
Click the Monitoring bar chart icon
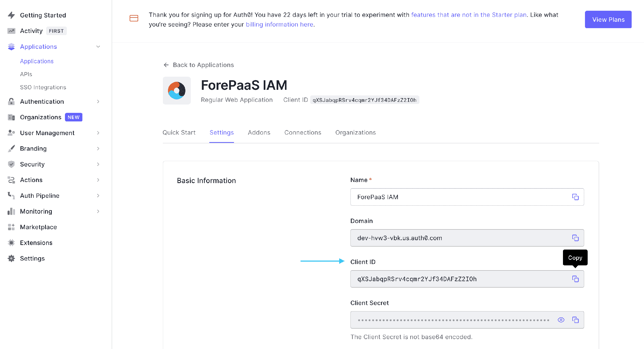click(x=11, y=211)
